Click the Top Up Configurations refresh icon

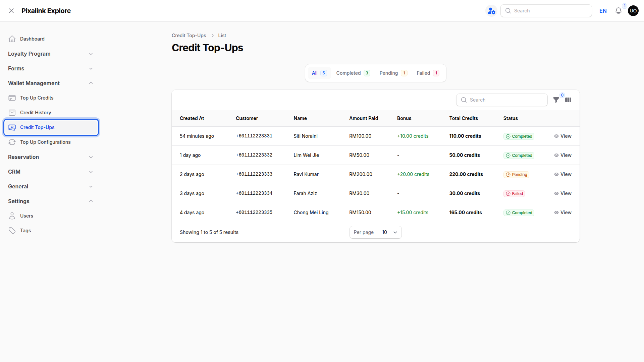click(x=12, y=142)
